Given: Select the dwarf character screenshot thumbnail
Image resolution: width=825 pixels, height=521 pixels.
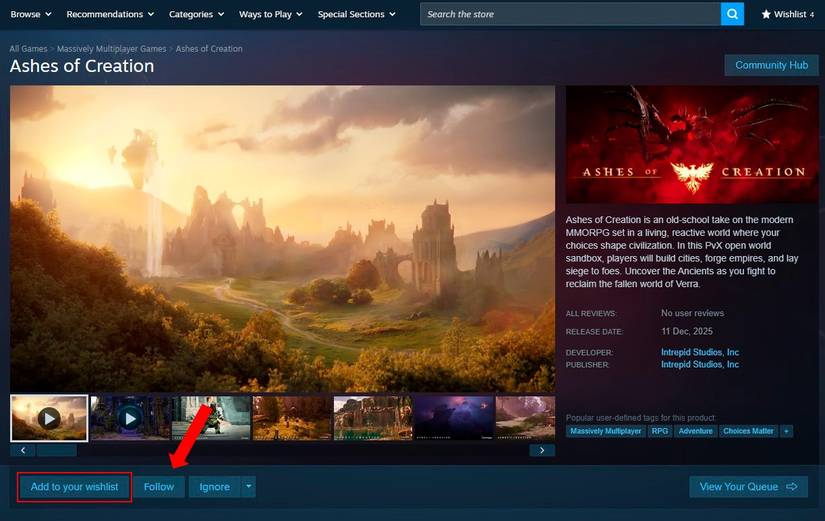Looking at the screenshot, I should 211,418.
